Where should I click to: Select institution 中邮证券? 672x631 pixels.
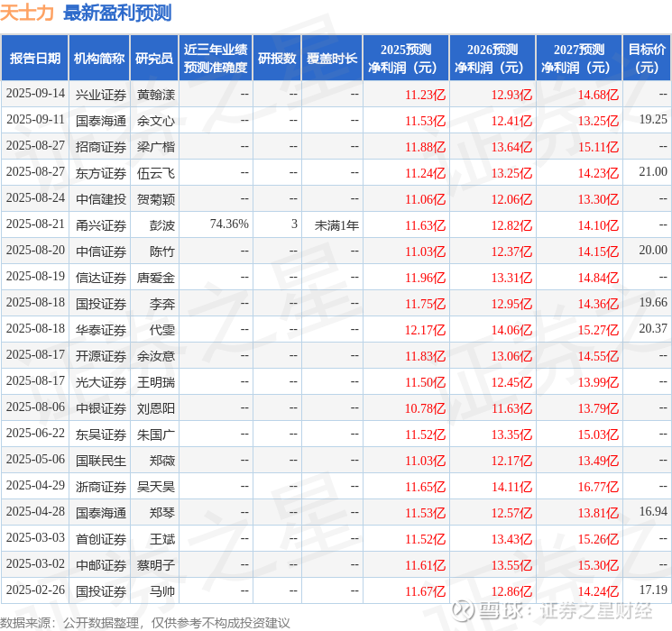pyautogui.click(x=101, y=565)
